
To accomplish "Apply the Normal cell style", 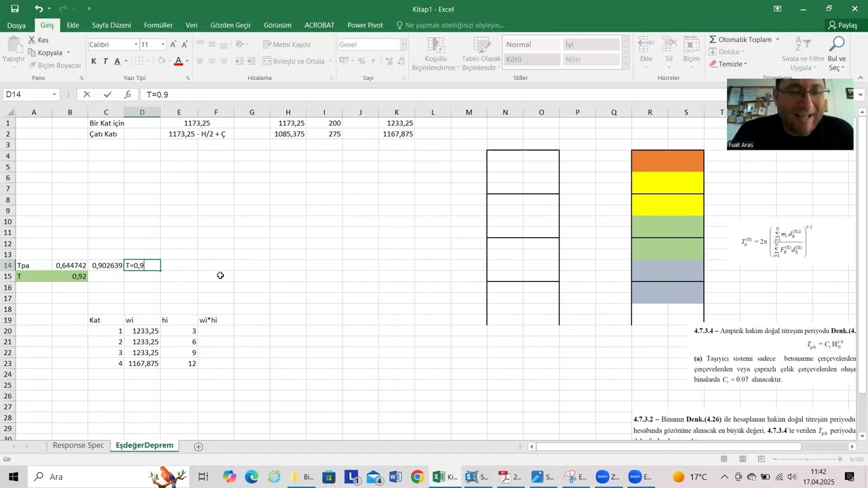I will click(532, 45).
